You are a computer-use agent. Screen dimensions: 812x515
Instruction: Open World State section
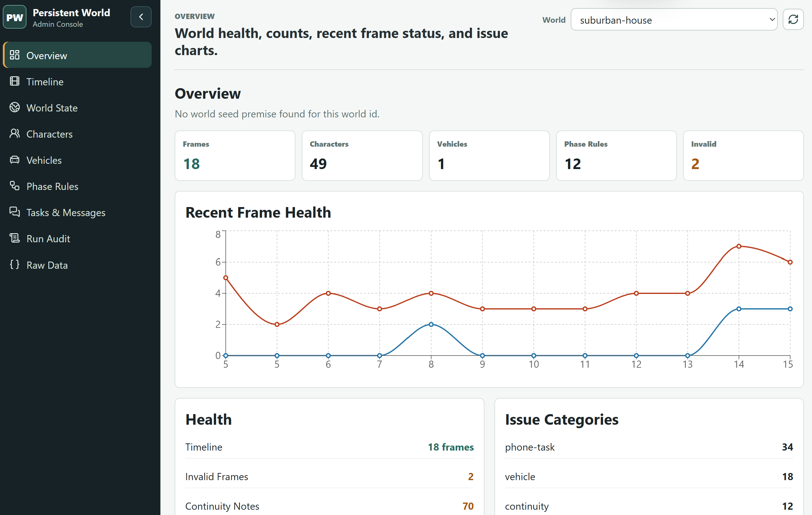(77, 107)
